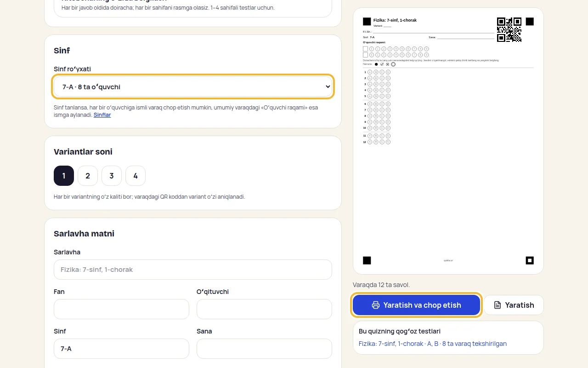This screenshot has width=588, height=368.
Task: Click the Sarlavha title input field
Action: (x=193, y=270)
